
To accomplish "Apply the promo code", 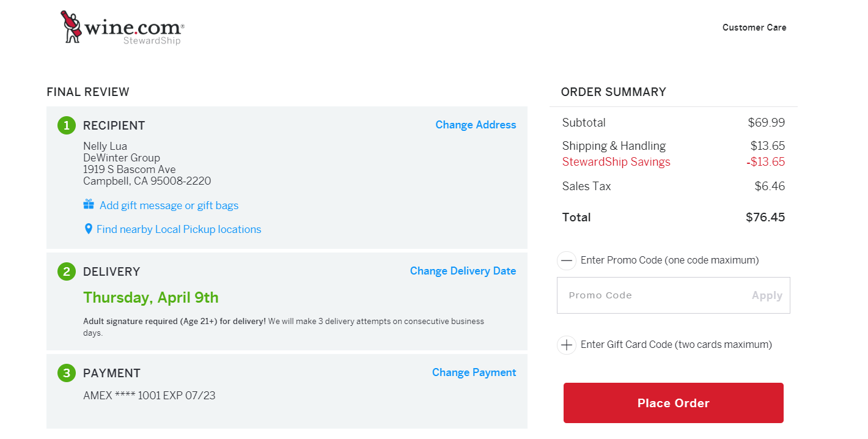I will (767, 295).
